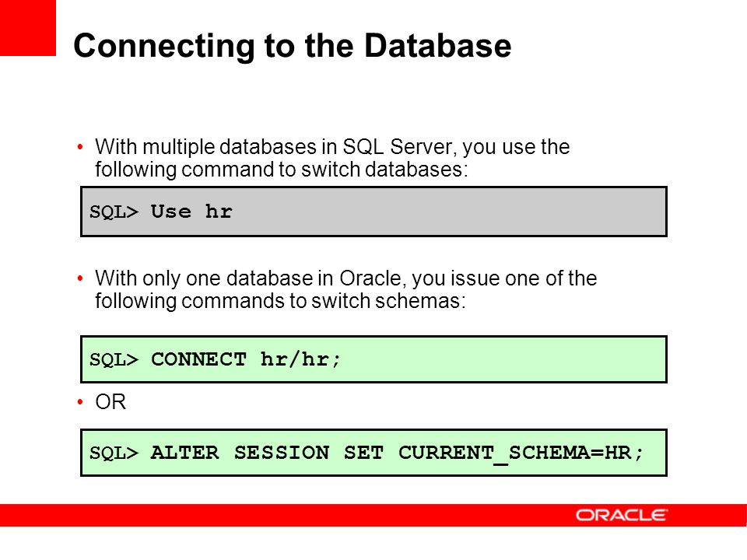Image resolution: width=747 pixels, height=560 pixels.
Task: Click the word hr in Use command
Action: coord(219,211)
